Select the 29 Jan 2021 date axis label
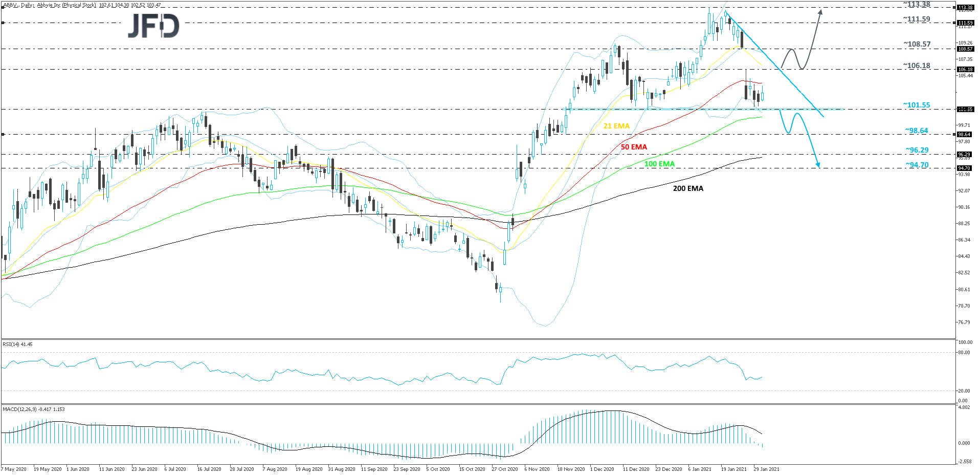Viewport: 980px width, 475px height. 766,468
